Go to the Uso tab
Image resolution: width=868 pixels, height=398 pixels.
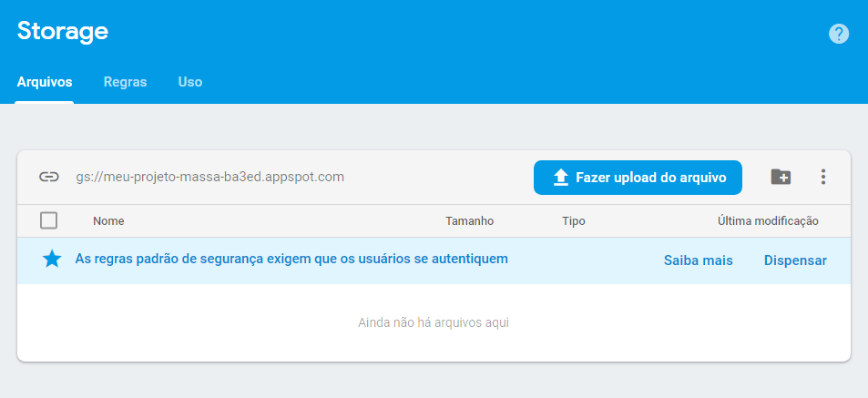tap(189, 82)
